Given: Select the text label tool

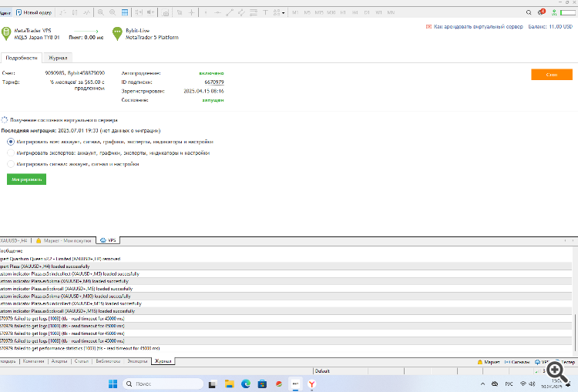Looking at the screenshot, I should tap(265, 12).
